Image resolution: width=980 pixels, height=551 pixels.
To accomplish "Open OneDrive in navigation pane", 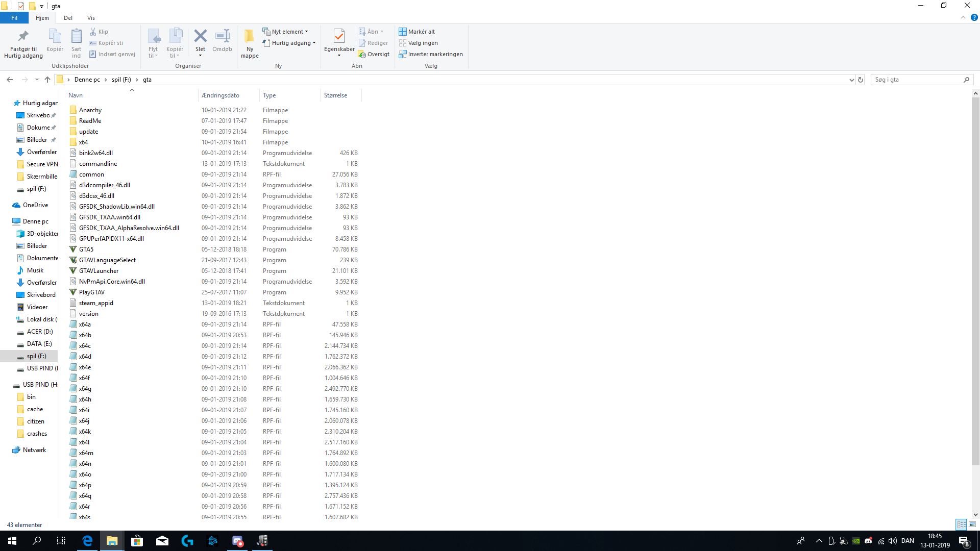I will (35, 205).
